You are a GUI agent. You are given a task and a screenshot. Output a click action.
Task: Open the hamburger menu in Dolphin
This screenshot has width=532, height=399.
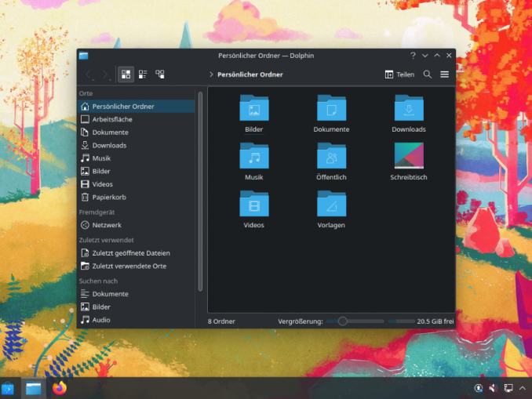445,74
